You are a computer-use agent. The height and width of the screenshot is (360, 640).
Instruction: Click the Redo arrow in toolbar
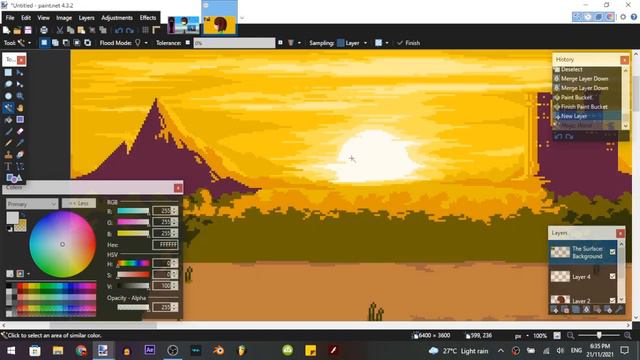[130, 30]
